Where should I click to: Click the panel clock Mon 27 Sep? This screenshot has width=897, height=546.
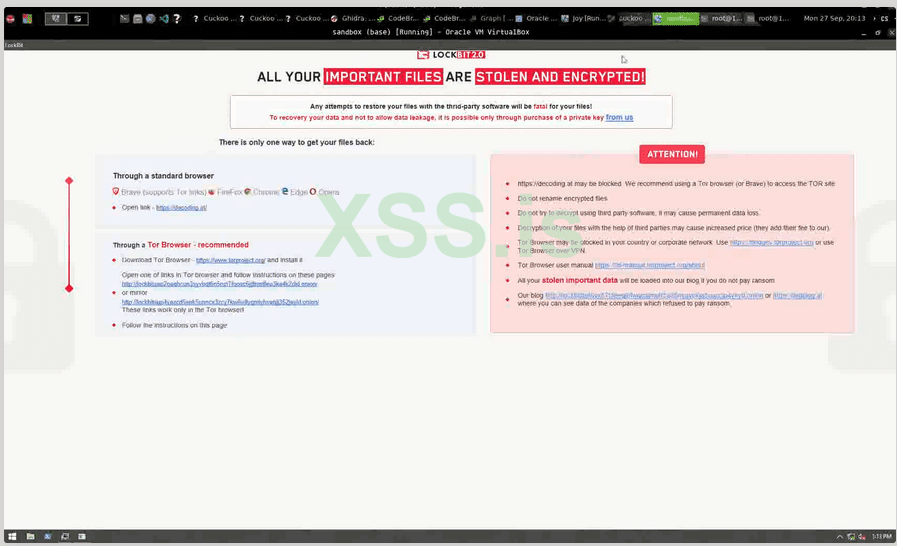pyautogui.click(x=834, y=18)
